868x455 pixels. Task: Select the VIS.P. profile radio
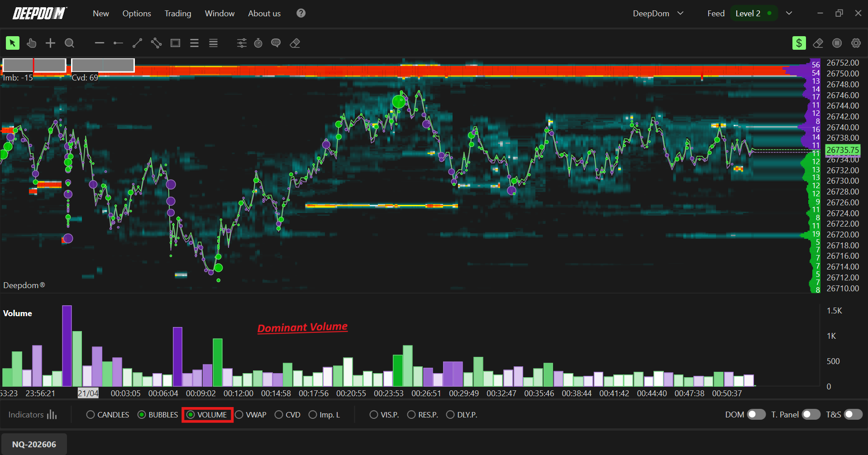(384, 415)
